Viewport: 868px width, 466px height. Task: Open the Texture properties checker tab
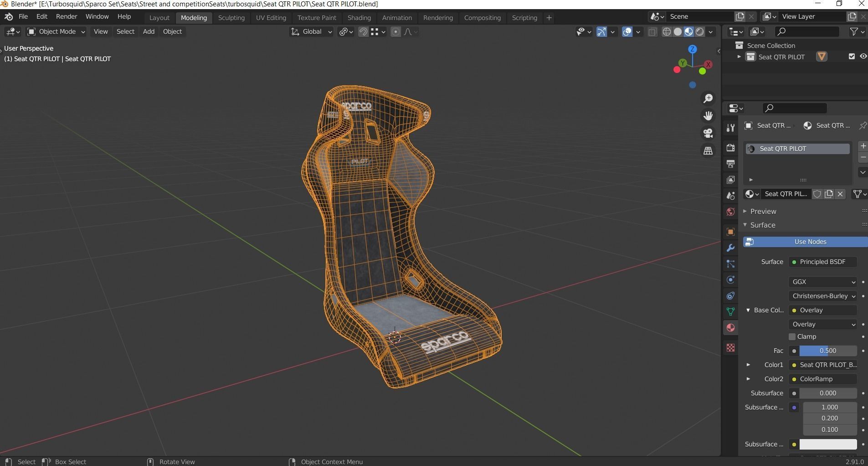[730, 348]
